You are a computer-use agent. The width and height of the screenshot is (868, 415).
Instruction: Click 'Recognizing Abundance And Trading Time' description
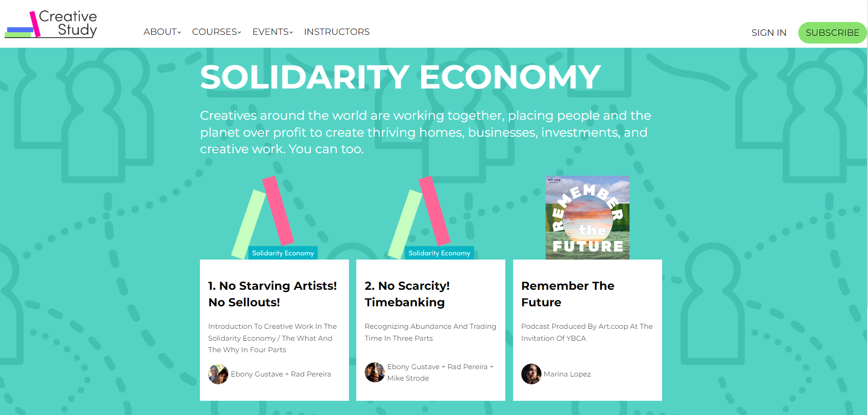point(430,332)
